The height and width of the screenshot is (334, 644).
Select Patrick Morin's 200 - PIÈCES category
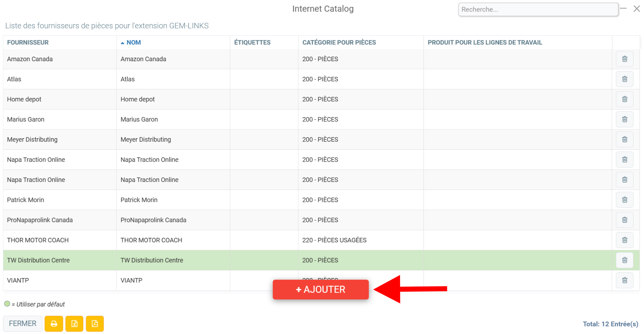320,200
